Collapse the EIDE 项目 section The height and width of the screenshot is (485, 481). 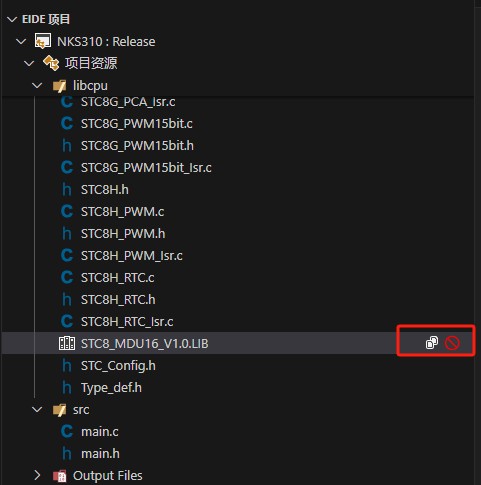pyautogui.click(x=12, y=19)
